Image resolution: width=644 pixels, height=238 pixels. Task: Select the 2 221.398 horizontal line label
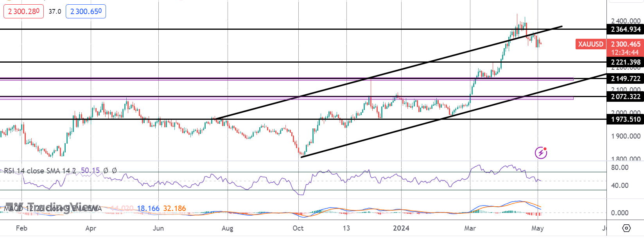(x=626, y=62)
